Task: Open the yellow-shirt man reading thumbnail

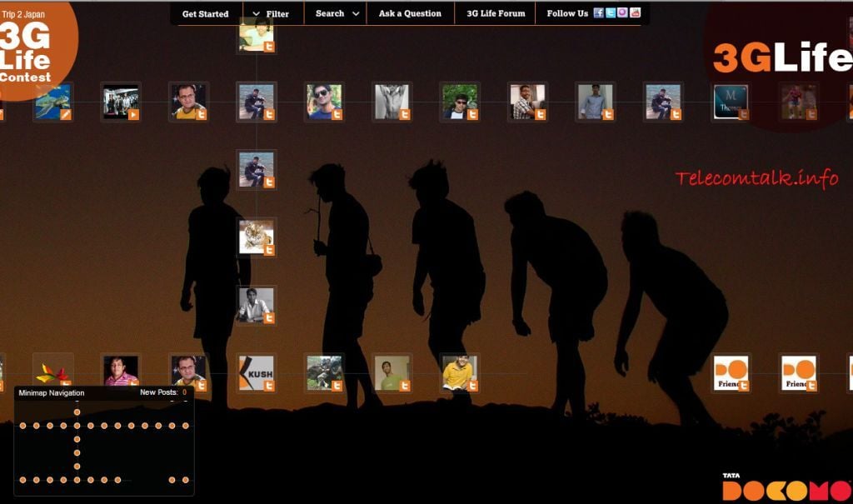Action: point(460,373)
